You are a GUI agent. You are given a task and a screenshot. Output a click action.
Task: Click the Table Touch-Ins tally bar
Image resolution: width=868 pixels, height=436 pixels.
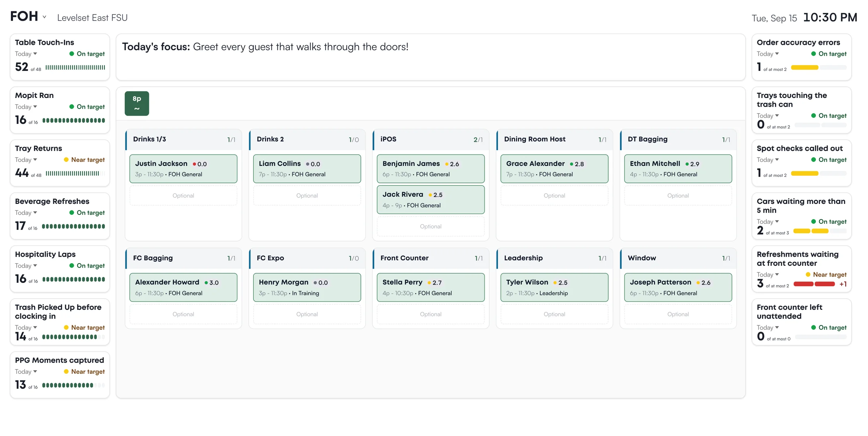[75, 68]
